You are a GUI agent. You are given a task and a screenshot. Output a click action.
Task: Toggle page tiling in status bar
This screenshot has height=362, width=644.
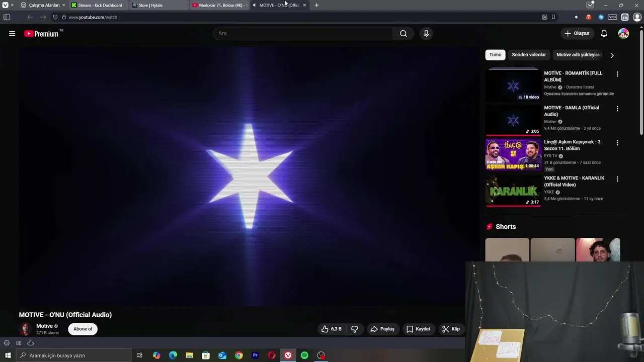point(19,343)
